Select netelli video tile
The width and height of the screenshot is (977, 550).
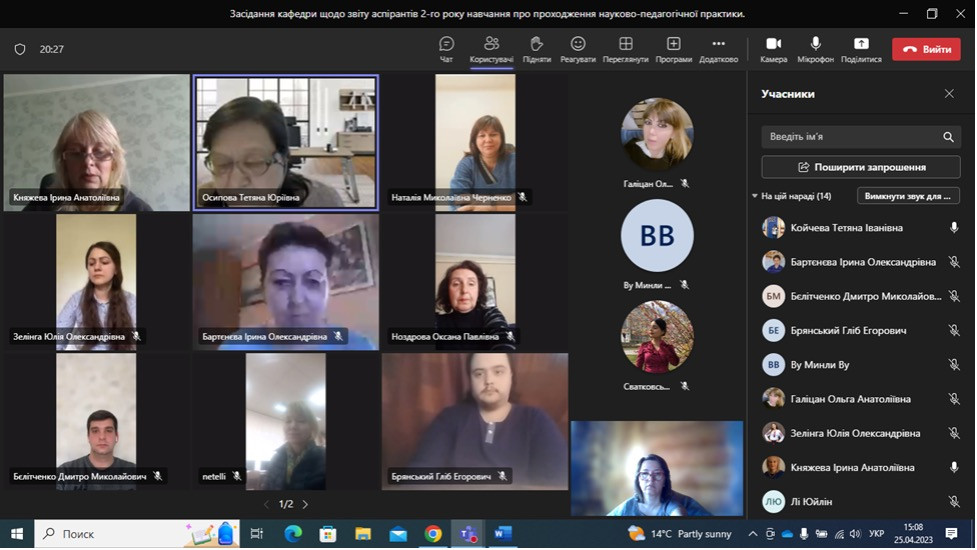285,422
